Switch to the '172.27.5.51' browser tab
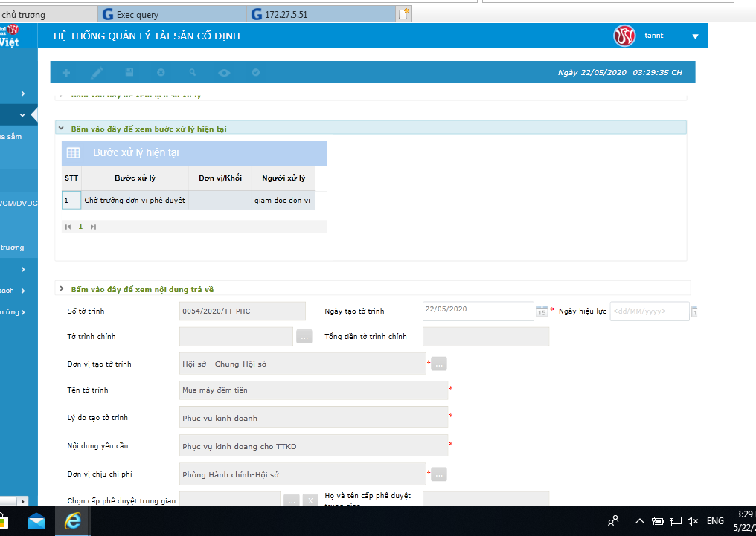756x536 pixels. (321, 14)
